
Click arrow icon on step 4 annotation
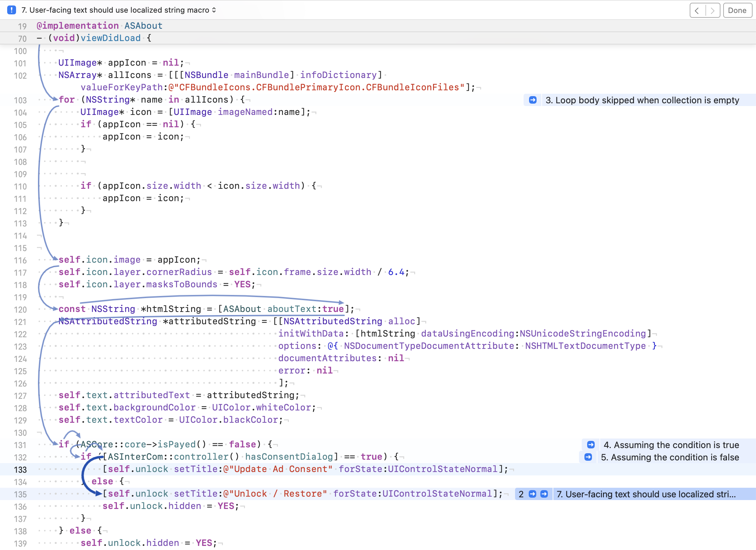(x=591, y=445)
